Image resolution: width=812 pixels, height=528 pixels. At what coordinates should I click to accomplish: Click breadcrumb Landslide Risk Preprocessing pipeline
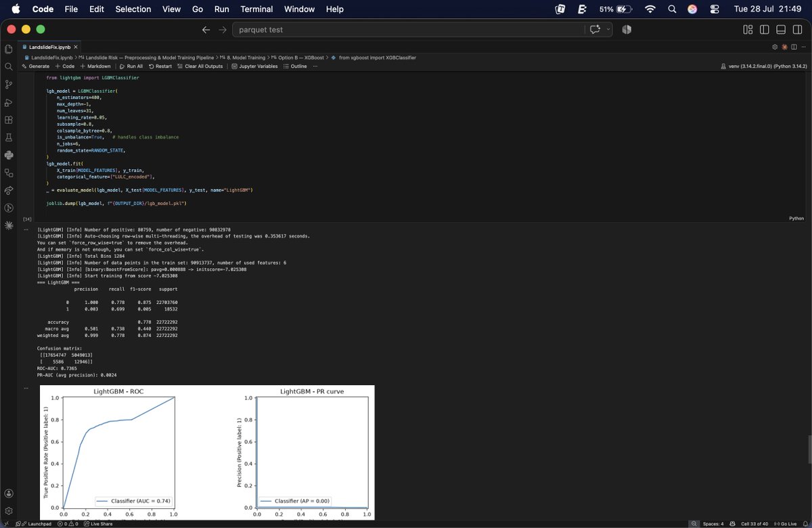tap(150, 58)
